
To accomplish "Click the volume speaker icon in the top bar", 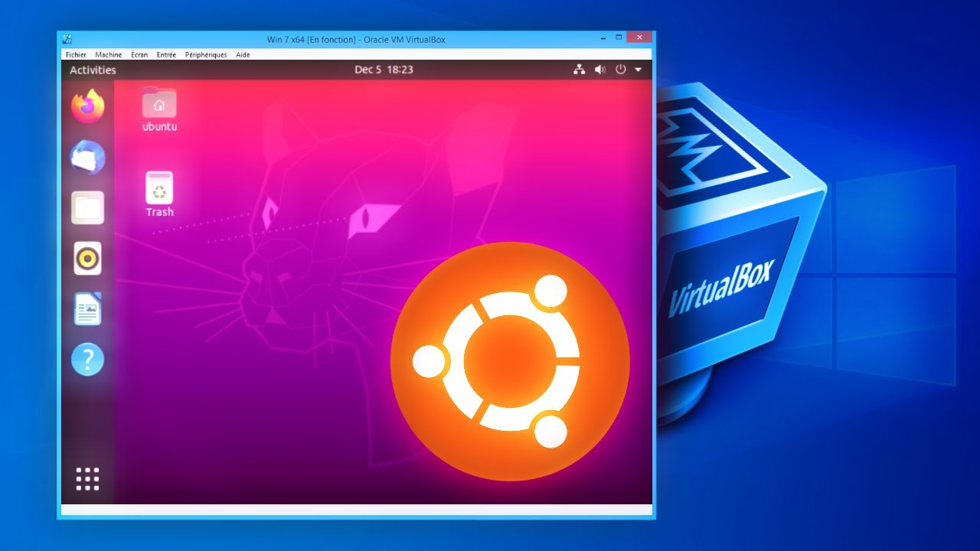I will [599, 70].
